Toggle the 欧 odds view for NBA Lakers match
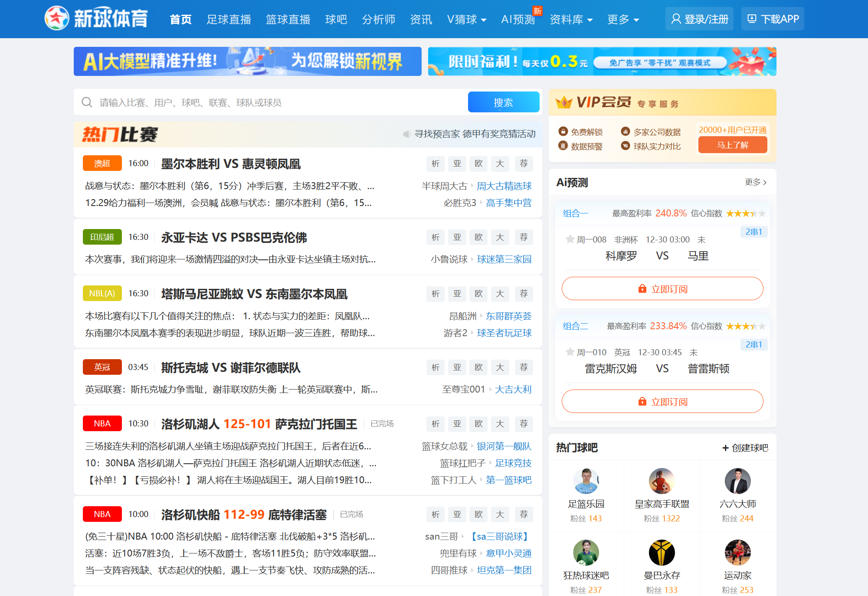This screenshot has height=596, width=868. [478, 424]
